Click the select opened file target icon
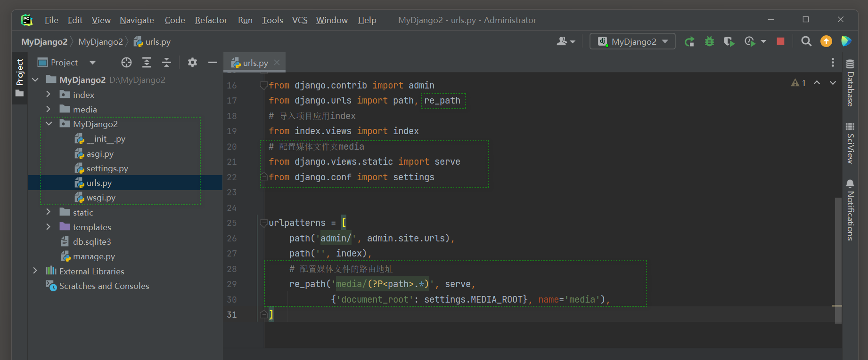868x360 pixels. [x=126, y=63]
